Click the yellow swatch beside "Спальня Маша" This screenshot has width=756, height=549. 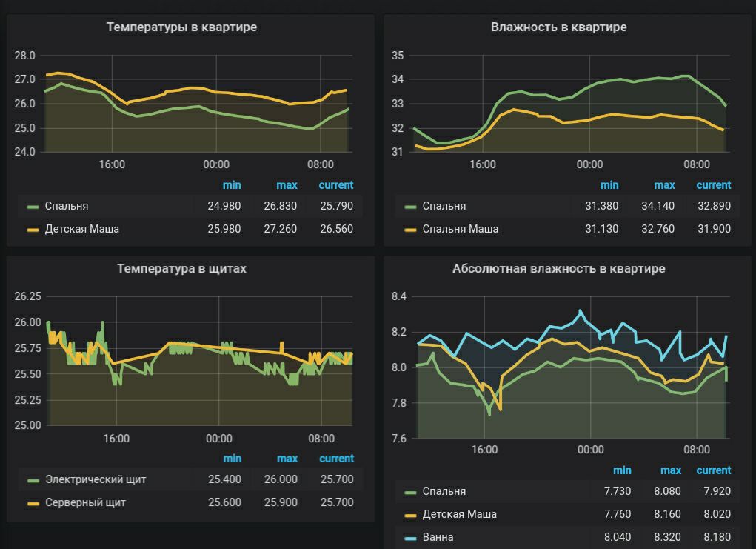(x=411, y=230)
